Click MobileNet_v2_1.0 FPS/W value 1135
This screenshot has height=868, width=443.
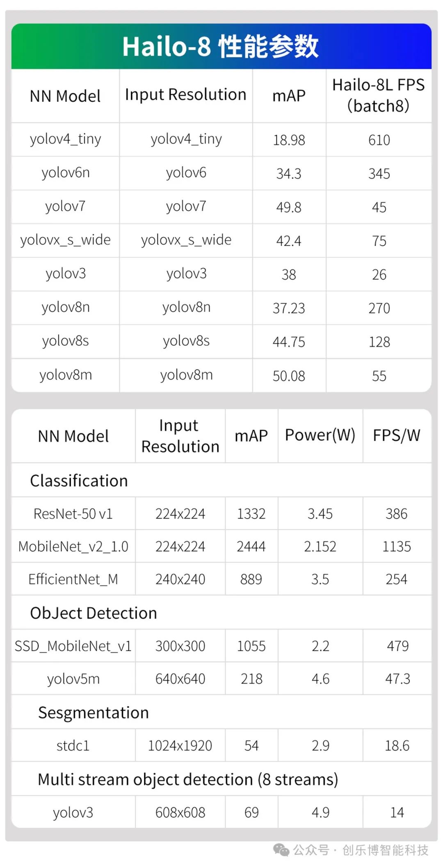tap(397, 547)
